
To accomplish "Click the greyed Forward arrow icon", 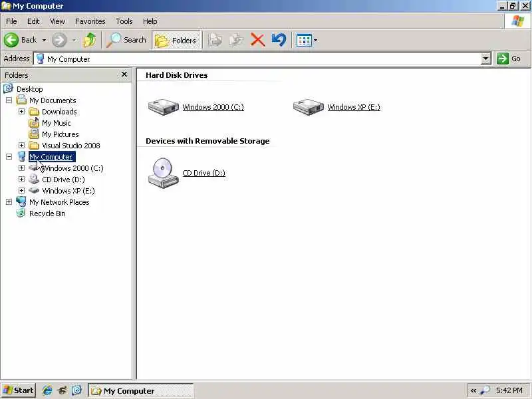I will point(59,40).
